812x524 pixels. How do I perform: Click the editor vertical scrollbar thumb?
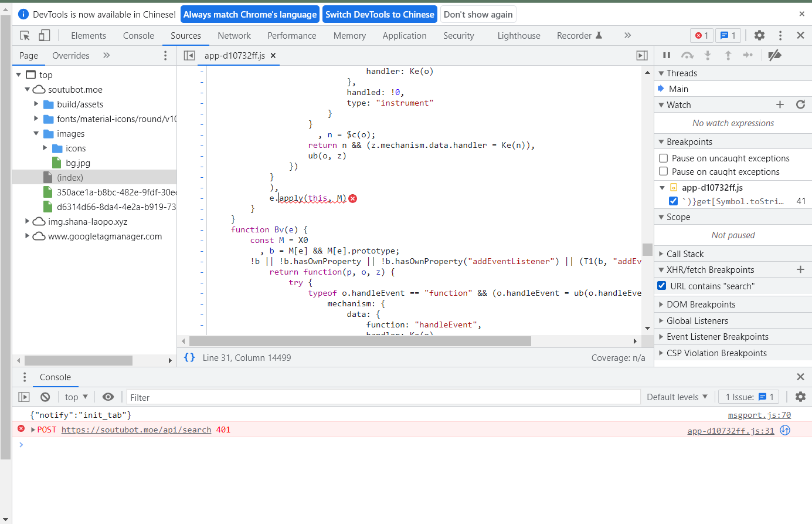point(647,249)
